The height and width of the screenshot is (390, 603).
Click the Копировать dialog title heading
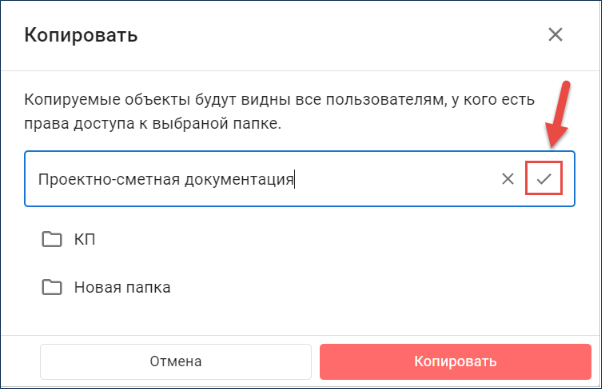click(x=81, y=35)
